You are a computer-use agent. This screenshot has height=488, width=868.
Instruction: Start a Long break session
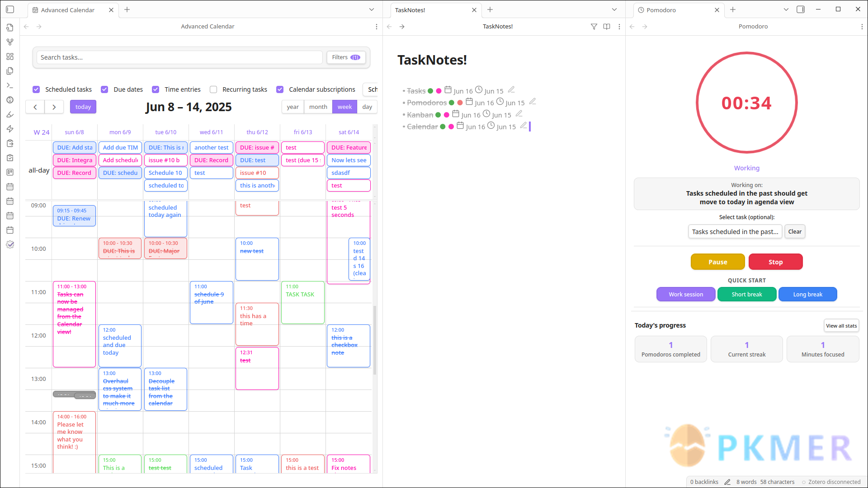[x=807, y=294]
